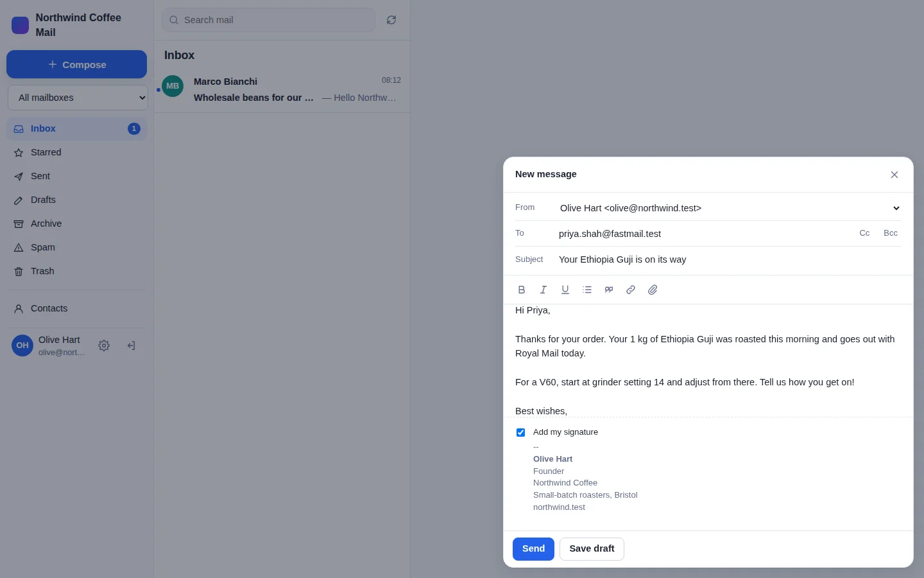The width and height of the screenshot is (924, 578).
Task: Click the New message title
Action: [546, 174]
